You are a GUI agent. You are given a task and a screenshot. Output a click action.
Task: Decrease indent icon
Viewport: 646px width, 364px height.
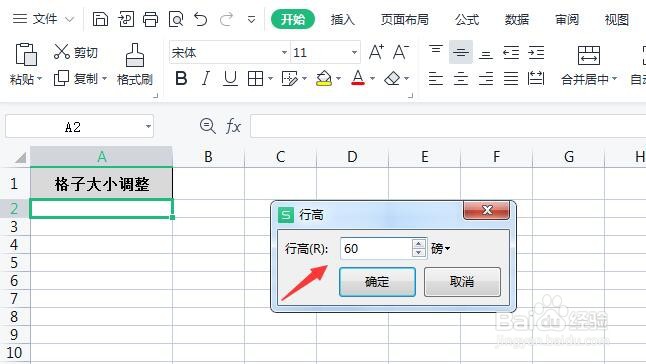511,52
